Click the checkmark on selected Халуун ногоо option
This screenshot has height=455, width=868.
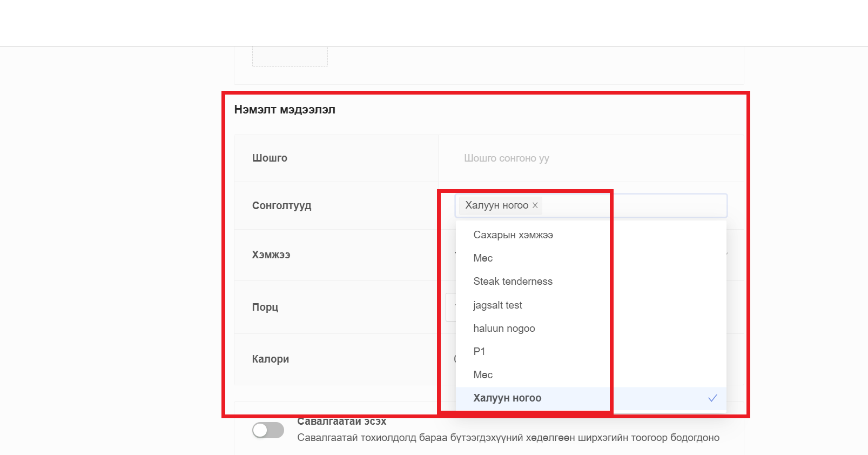(x=712, y=398)
